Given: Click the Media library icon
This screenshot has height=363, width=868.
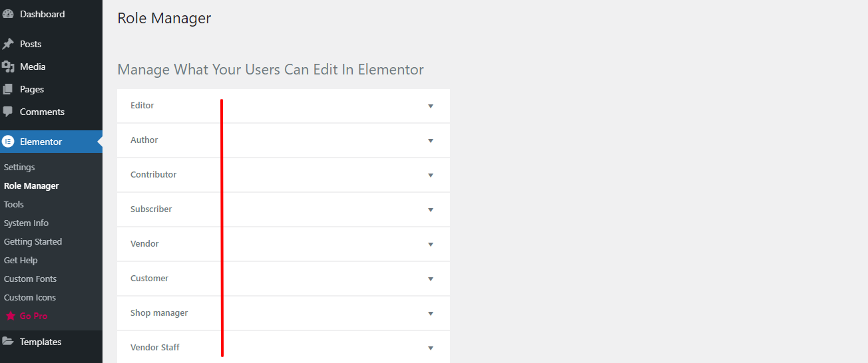Looking at the screenshot, I should [8, 66].
